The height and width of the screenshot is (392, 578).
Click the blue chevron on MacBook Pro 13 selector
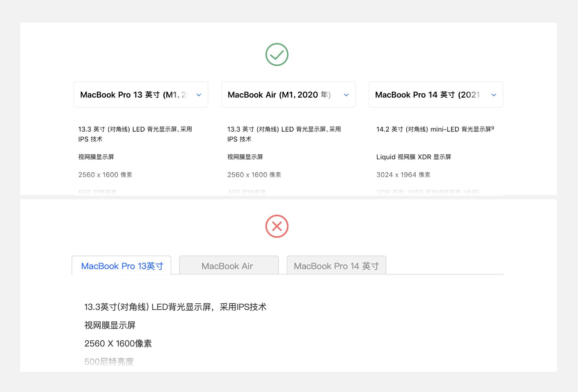pos(199,95)
